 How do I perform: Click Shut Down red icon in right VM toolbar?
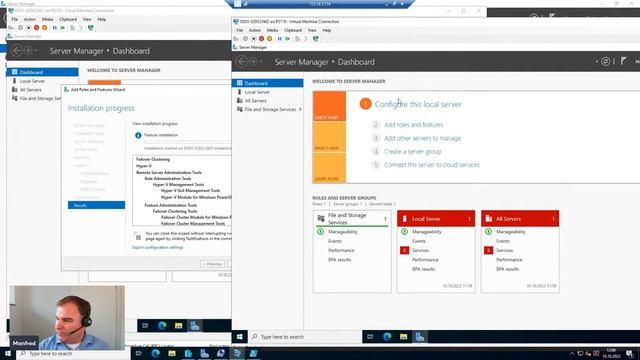pyautogui.click(x=261, y=39)
